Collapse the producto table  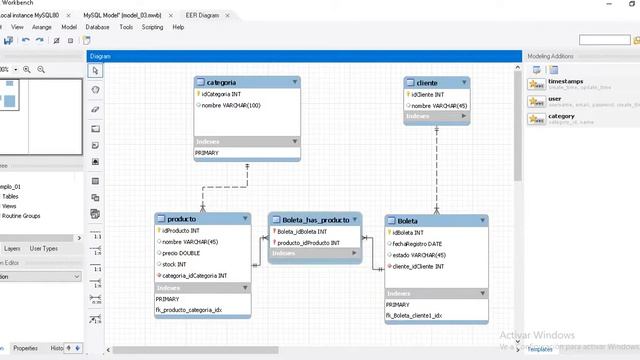click(x=245, y=219)
